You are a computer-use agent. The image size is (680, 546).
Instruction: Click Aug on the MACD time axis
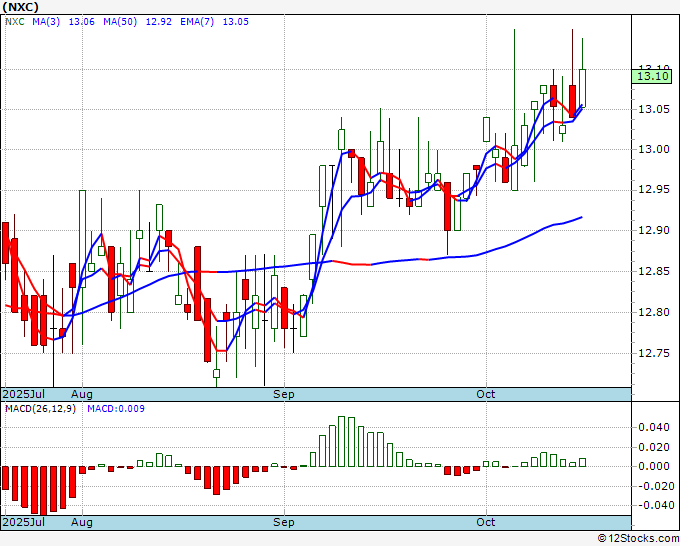[x=82, y=522]
